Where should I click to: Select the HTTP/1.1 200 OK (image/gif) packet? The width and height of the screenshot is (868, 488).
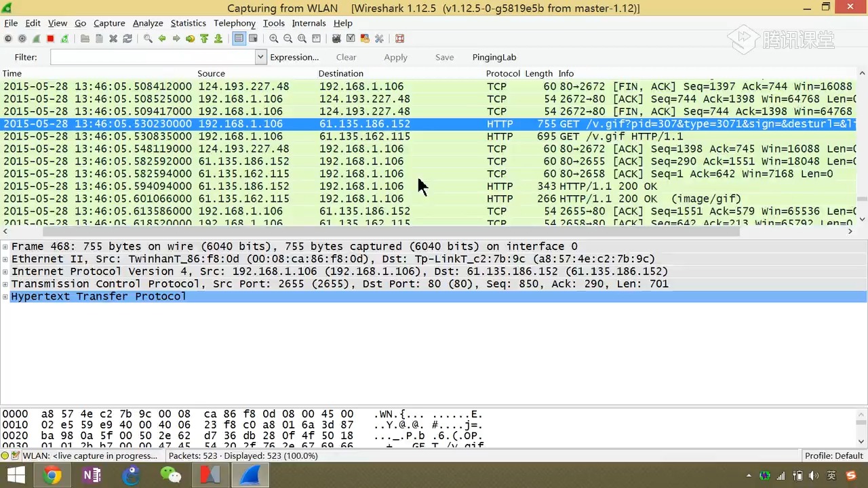429,199
